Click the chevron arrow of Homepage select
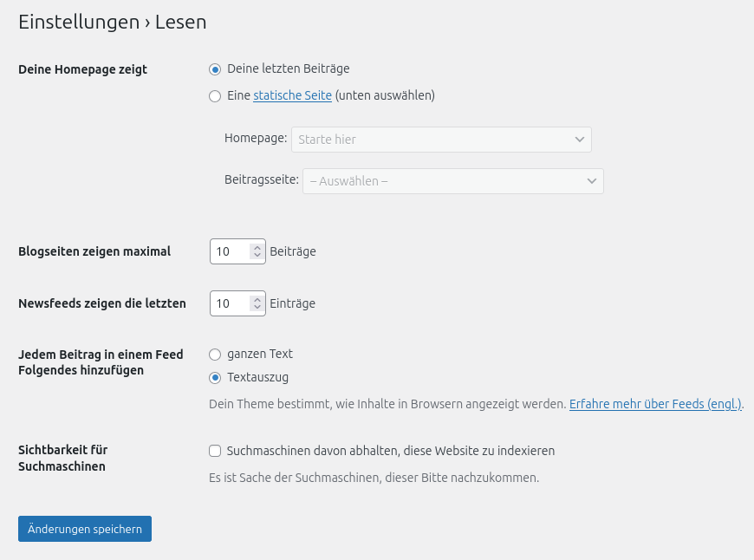Screen dimensions: 754x560 pos(580,140)
